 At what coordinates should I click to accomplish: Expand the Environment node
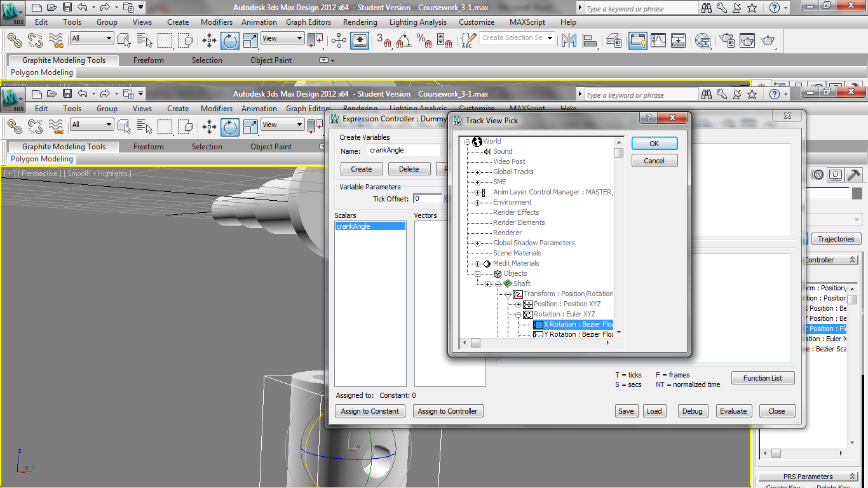(477, 203)
